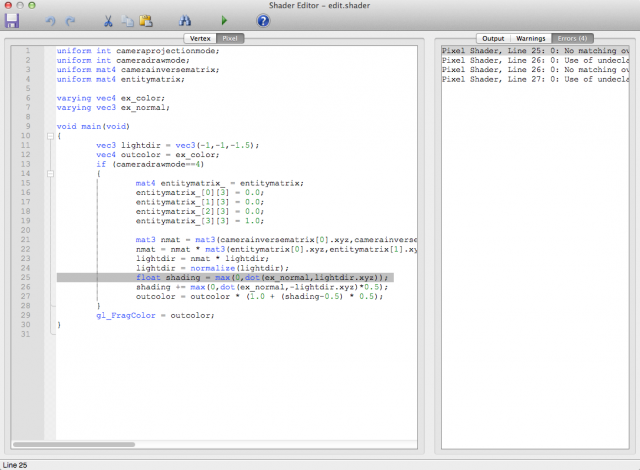Compile the shader with the green play icon
The image size is (640, 470).
(224, 19)
